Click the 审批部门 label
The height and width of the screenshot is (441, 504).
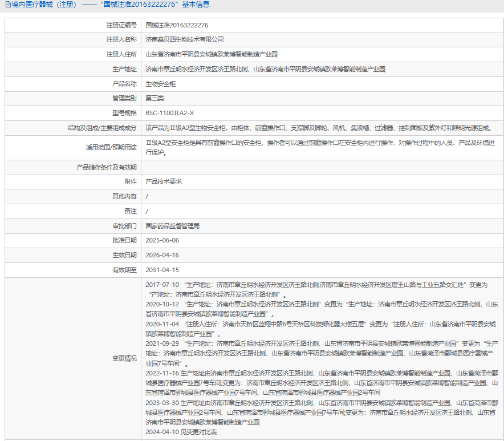(x=124, y=226)
